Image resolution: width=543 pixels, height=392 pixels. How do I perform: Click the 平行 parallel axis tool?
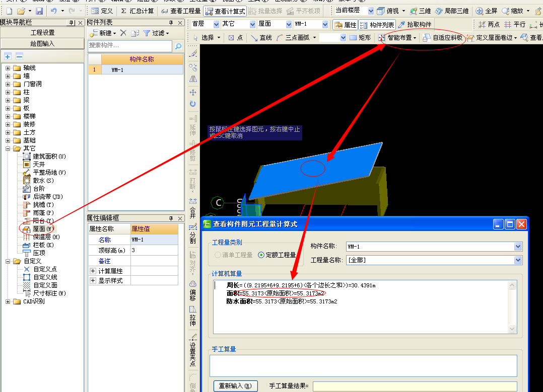515,25
